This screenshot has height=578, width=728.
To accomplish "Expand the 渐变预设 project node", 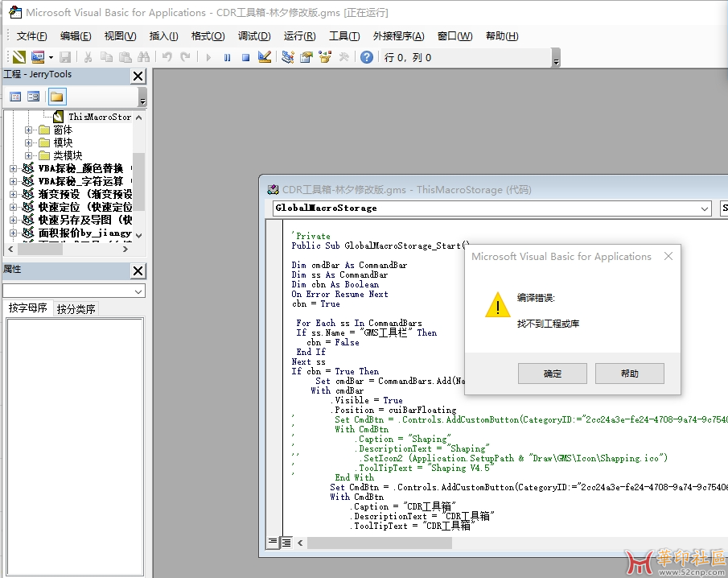I will coord(14,194).
